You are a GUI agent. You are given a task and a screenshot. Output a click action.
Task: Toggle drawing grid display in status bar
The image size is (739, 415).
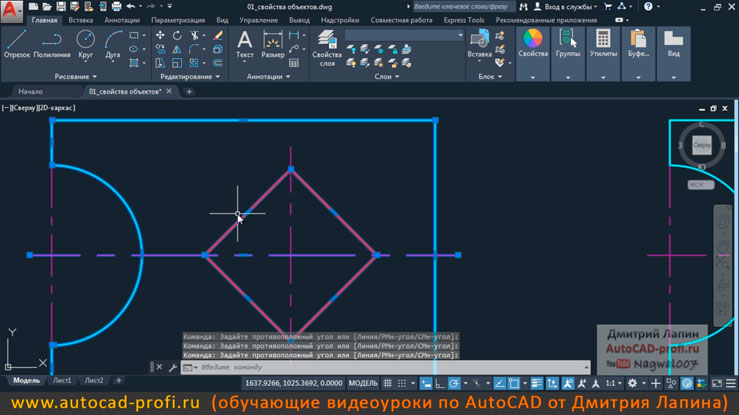(387, 383)
